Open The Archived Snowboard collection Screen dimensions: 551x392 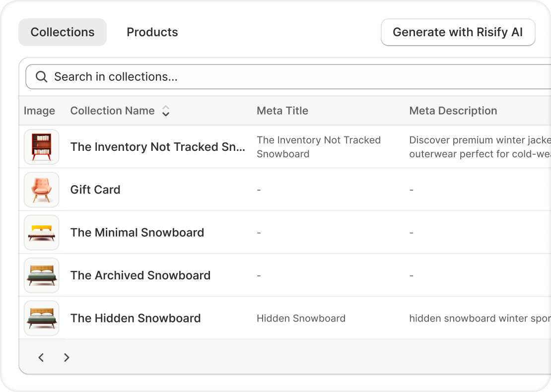(140, 275)
